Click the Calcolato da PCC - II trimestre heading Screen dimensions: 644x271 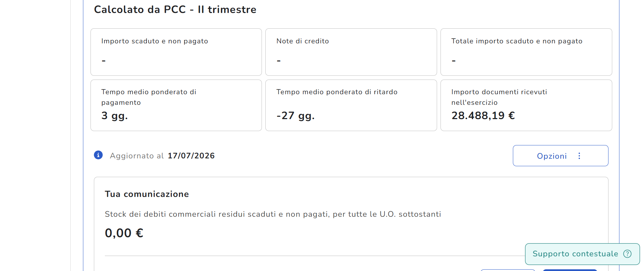(x=175, y=10)
